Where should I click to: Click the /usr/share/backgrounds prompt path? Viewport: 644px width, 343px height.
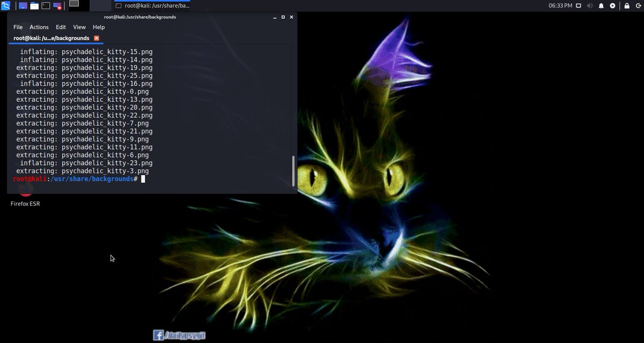[91, 179]
